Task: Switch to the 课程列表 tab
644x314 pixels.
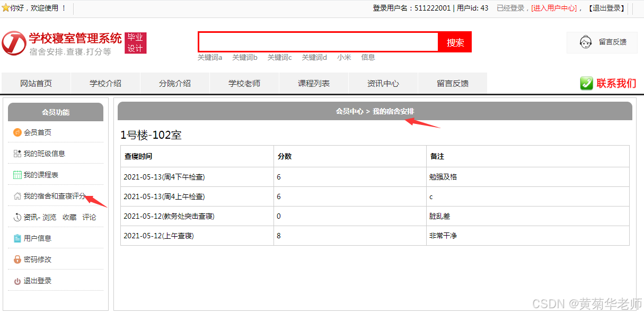Action: pos(313,83)
